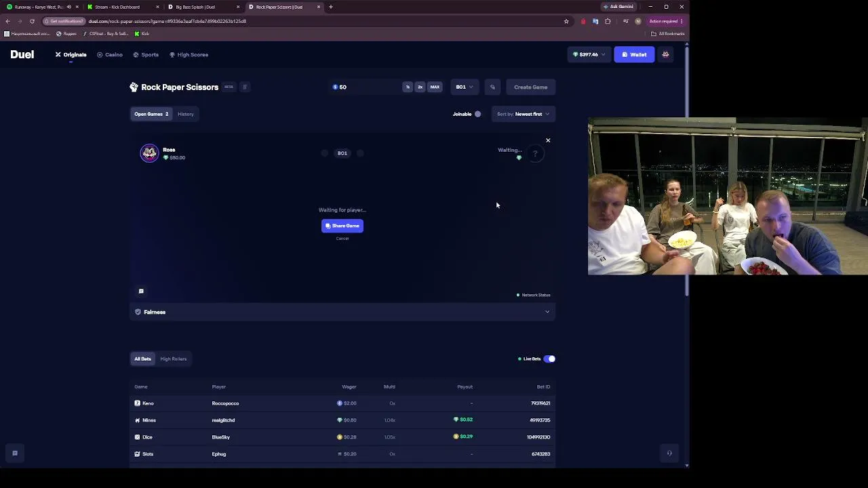The height and width of the screenshot is (488, 868).
Task: Click the Slots game icon
Action: [137, 454]
